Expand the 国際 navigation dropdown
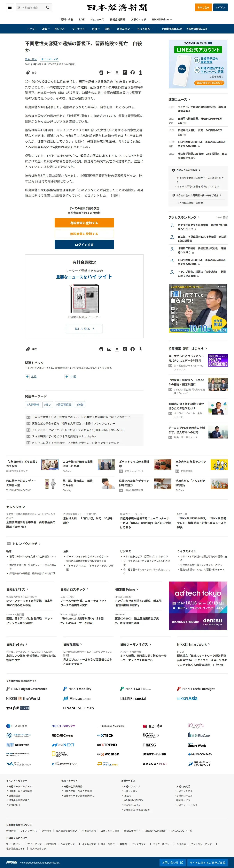Viewport: 234px width, 868px height. point(108,29)
